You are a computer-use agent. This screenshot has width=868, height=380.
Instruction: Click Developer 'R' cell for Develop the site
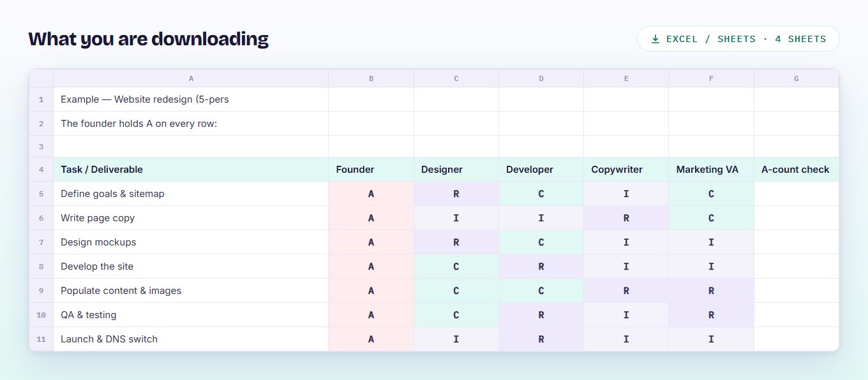click(541, 267)
